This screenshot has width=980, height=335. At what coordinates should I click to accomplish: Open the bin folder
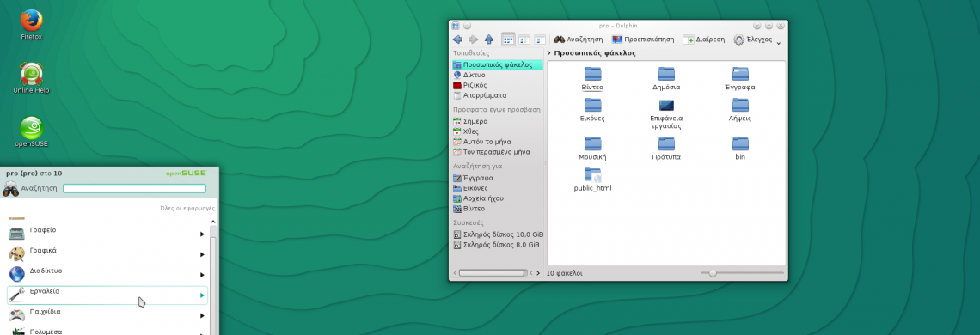(x=740, y=148)
